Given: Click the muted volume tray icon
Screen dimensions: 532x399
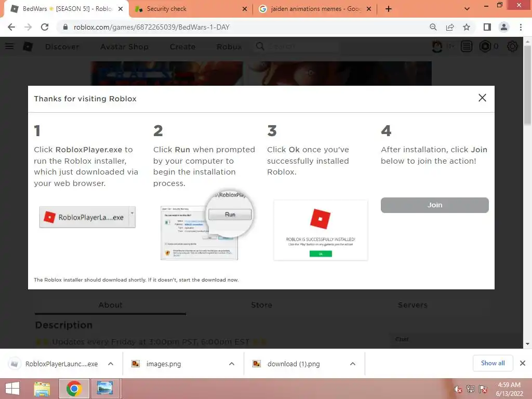Looking at the screenshot, I should pos(458,389).
